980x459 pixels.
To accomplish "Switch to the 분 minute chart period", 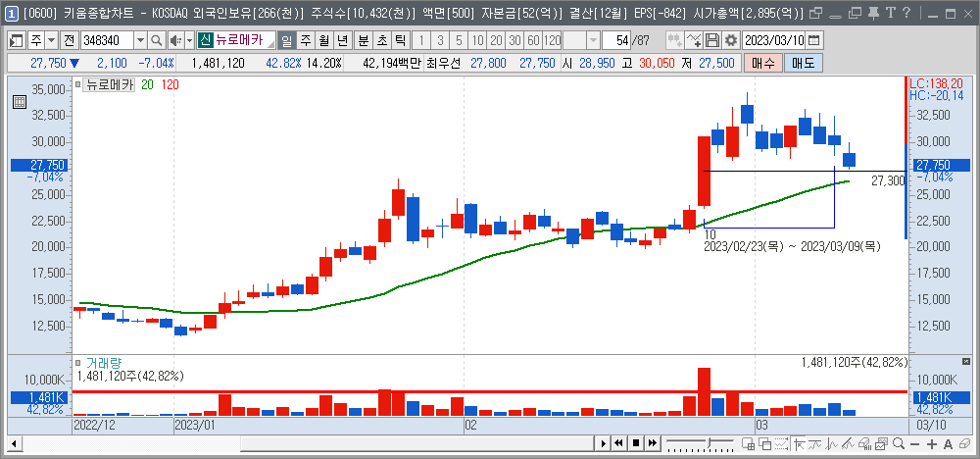I will [364, 40].
